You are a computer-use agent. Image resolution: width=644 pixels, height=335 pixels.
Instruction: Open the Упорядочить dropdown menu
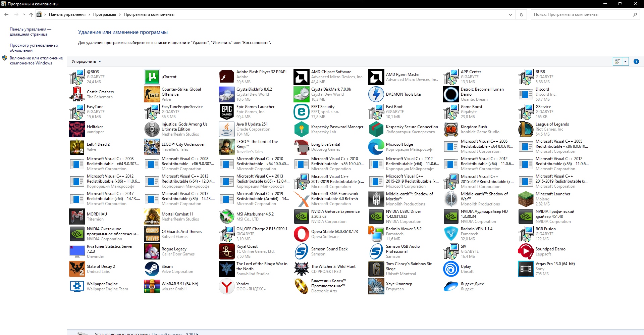pos(86,61)
